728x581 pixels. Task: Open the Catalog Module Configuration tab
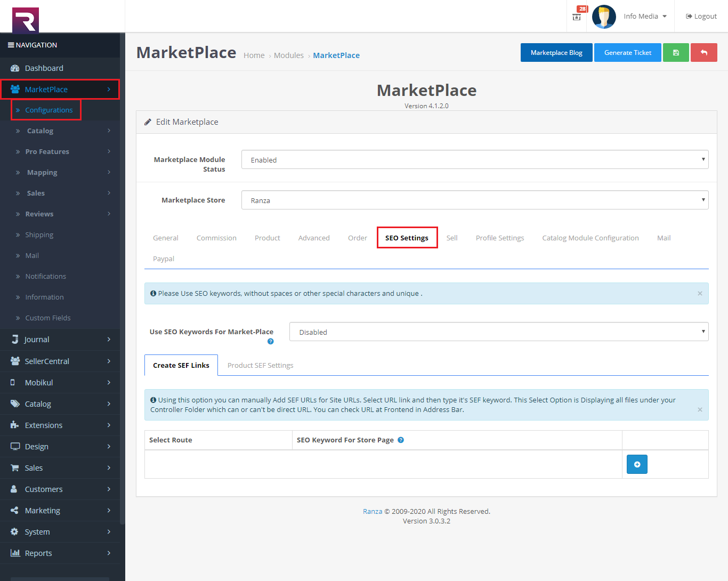tap(591, 238)
